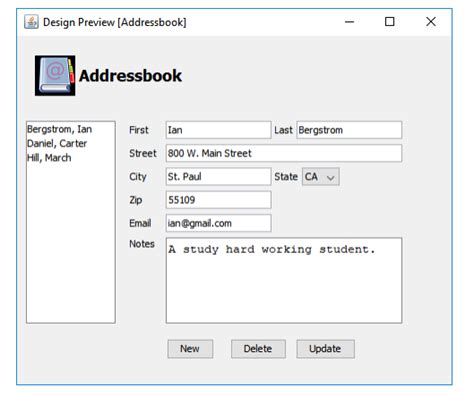The width and height of the screenshot is (474, 396).
Task: Click the Email field with ian@gmail.com
Action: point(218,223)
